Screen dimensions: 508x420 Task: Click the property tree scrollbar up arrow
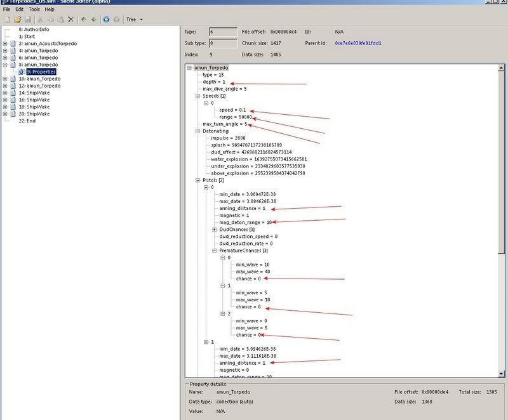(x=501, y=68)
